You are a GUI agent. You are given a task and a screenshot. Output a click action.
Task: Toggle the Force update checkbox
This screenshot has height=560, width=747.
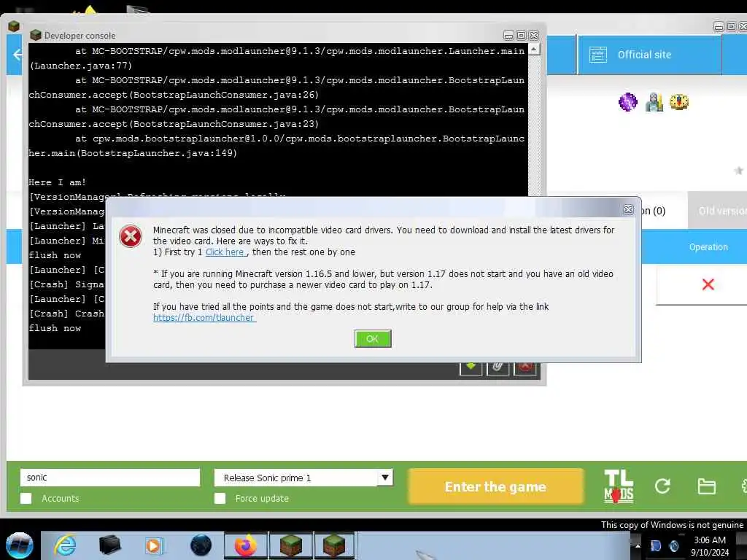click(x=220, y=498)
